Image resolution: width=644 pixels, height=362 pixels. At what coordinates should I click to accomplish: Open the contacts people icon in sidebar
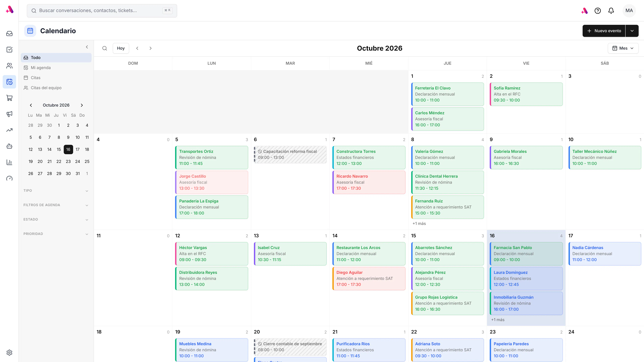(9, 66)
